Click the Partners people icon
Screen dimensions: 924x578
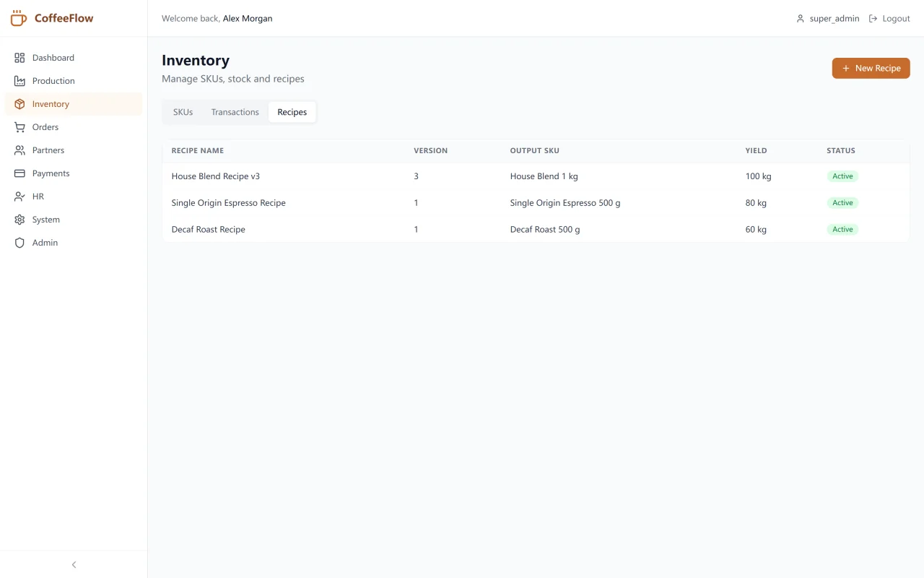19,150
